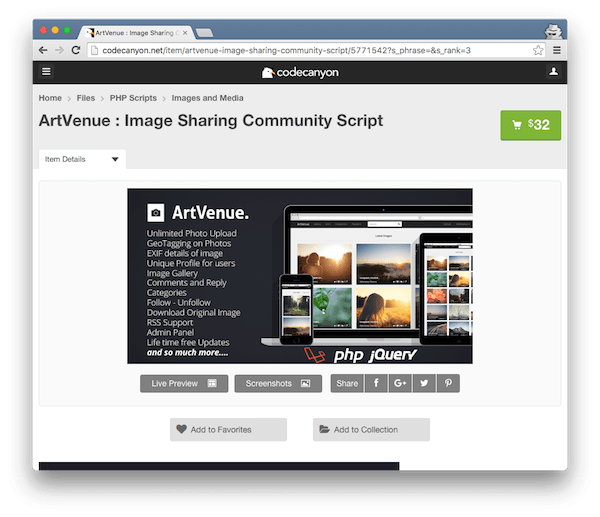Viewport: 600px width, 517px height.
Task: View Screenshots of the item
Action: (x=278, y=383)
